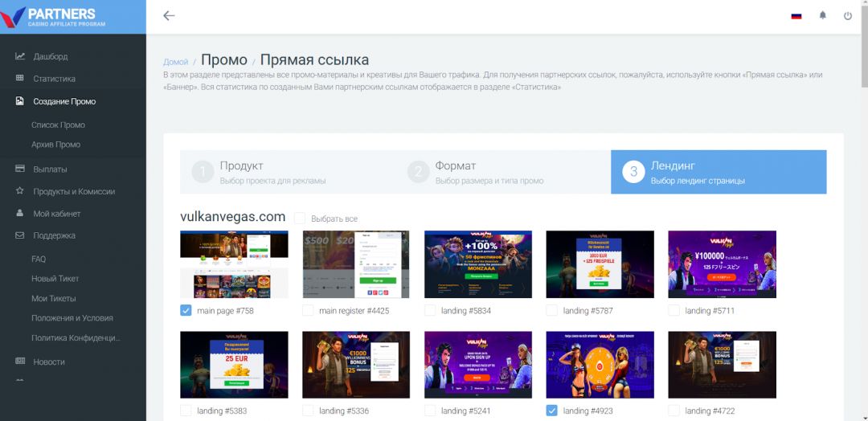Click the Мой кабинет user icon

(20, 213)
